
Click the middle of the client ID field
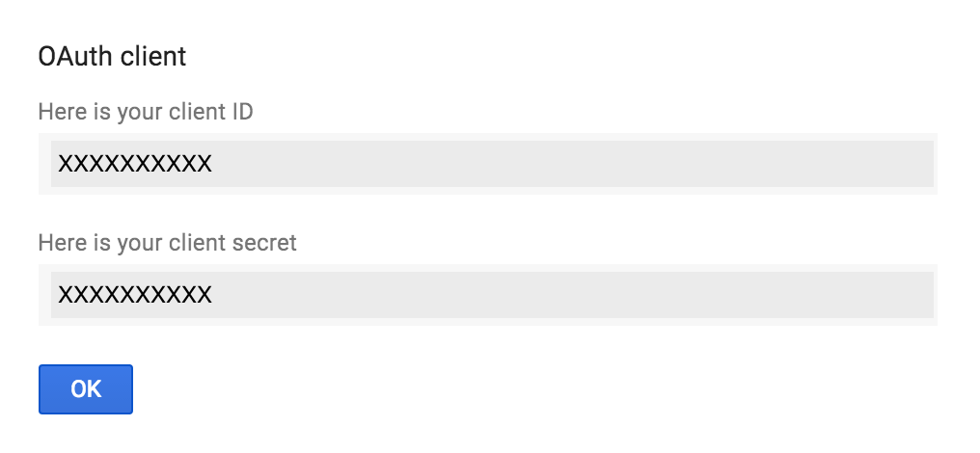pos(492,164)
